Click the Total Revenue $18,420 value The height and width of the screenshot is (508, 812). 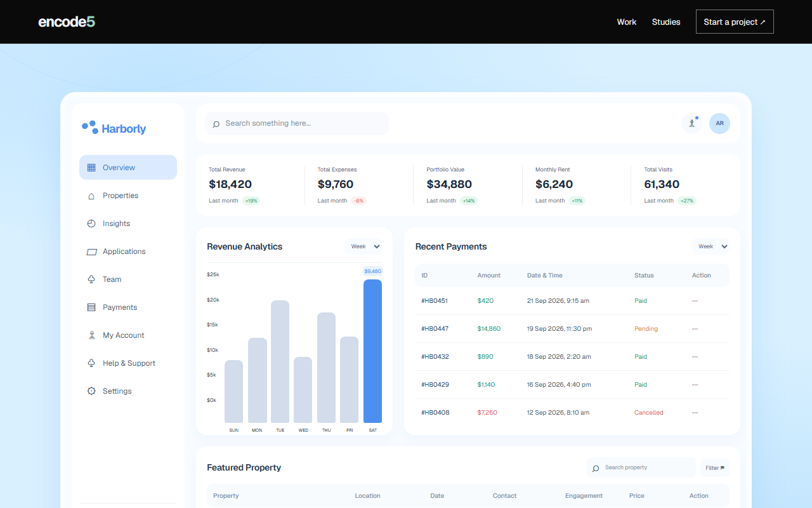(230, 184)
